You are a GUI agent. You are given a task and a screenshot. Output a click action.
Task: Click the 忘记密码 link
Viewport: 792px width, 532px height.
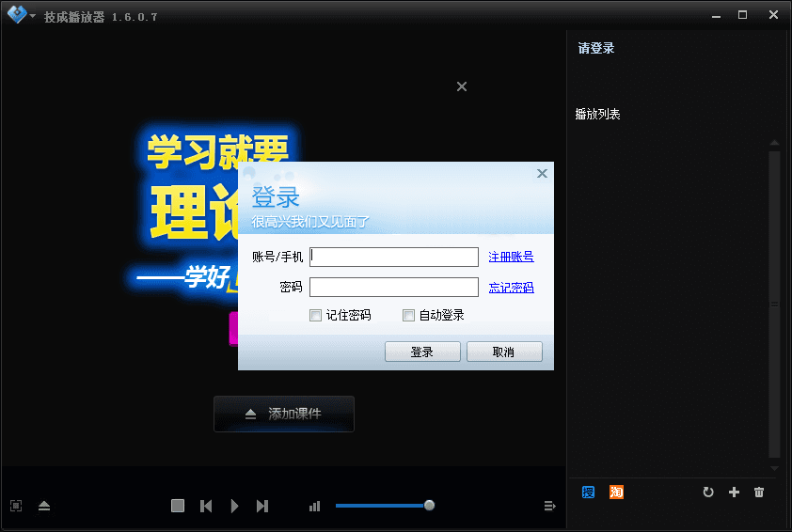pos(511,288)
